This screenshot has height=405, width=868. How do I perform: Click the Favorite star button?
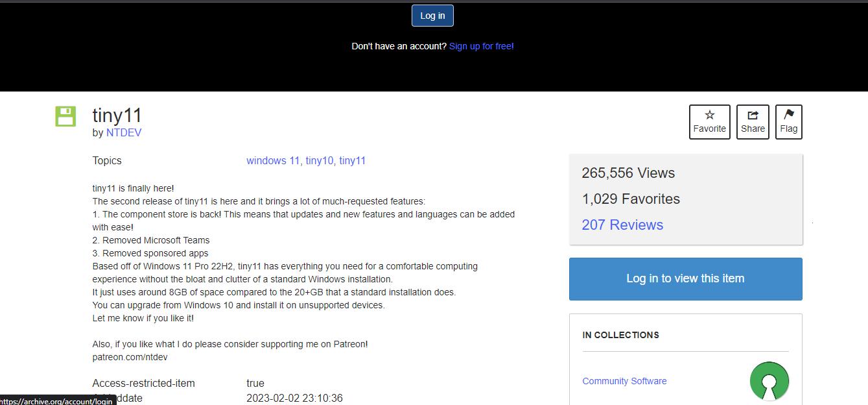click(x=709, y=122)
